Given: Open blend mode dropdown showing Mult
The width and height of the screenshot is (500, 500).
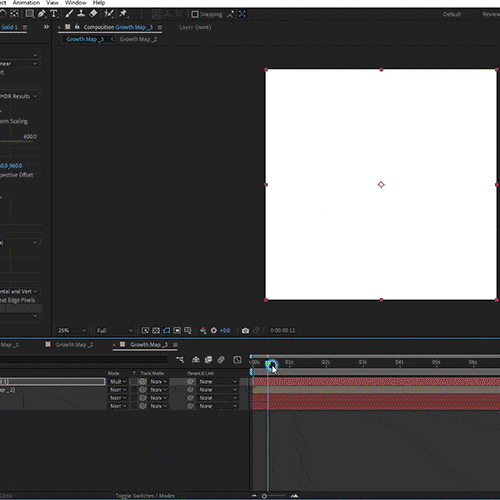Looking at the screenshot, I should 118,381.
